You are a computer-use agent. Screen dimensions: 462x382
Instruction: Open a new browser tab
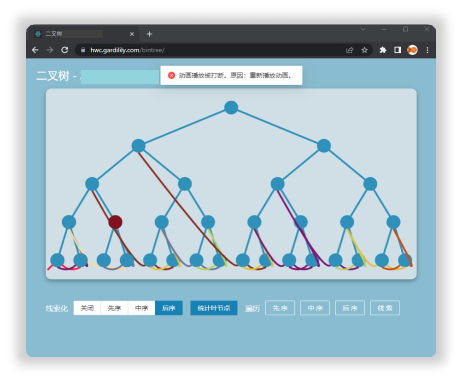pos(149,34)
